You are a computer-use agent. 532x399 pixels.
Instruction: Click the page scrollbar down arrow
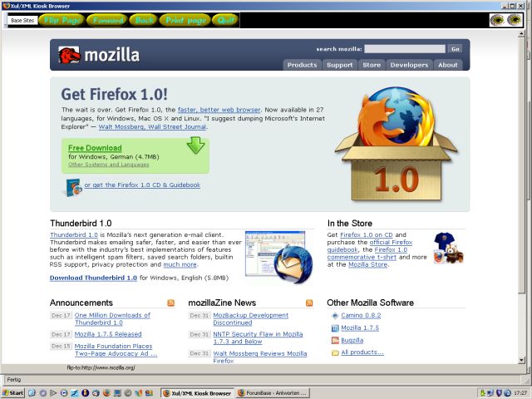[521, 360]
